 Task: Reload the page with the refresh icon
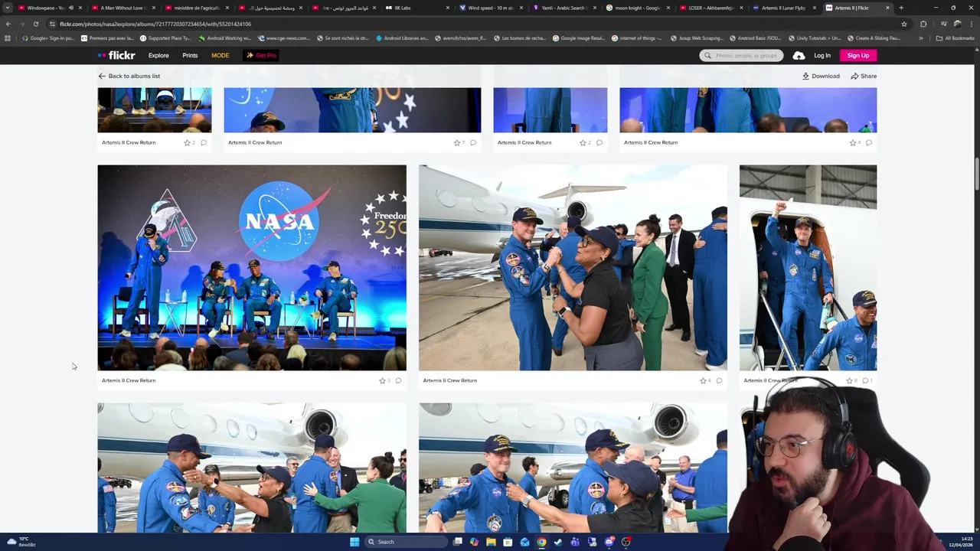pyautogui.click(x=35, y=24)
